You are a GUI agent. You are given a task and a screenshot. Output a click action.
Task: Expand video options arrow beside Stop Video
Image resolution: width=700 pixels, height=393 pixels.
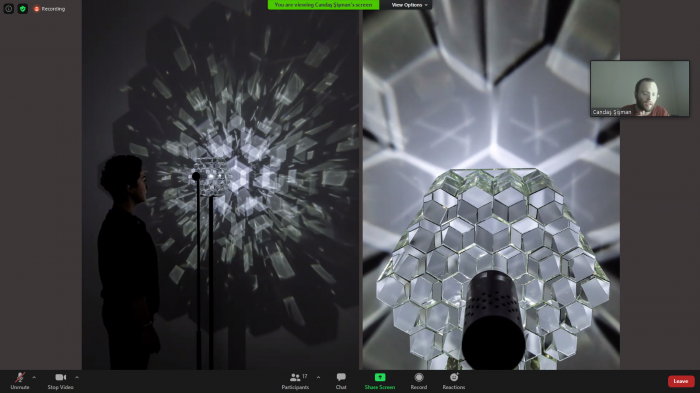pos(77,377)
